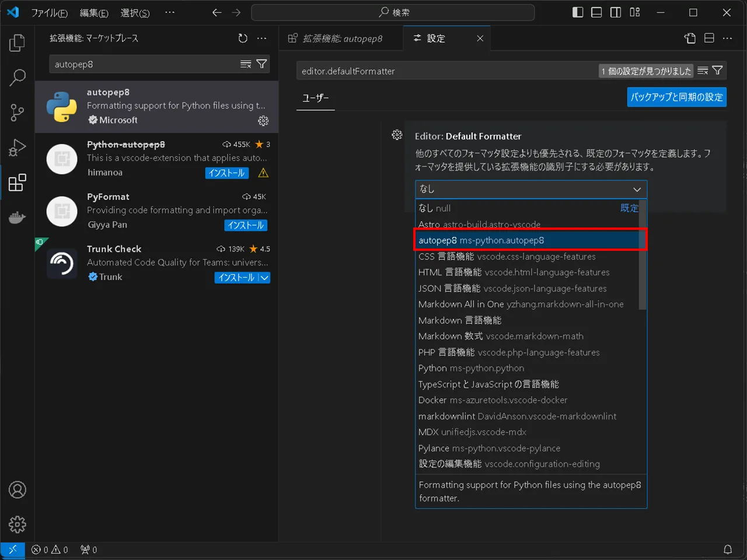Screen dimensions: 747x560
Task: Select markdownlint DavidAnson.vscode-markdownlint option
Action: (x=528, y=416)
